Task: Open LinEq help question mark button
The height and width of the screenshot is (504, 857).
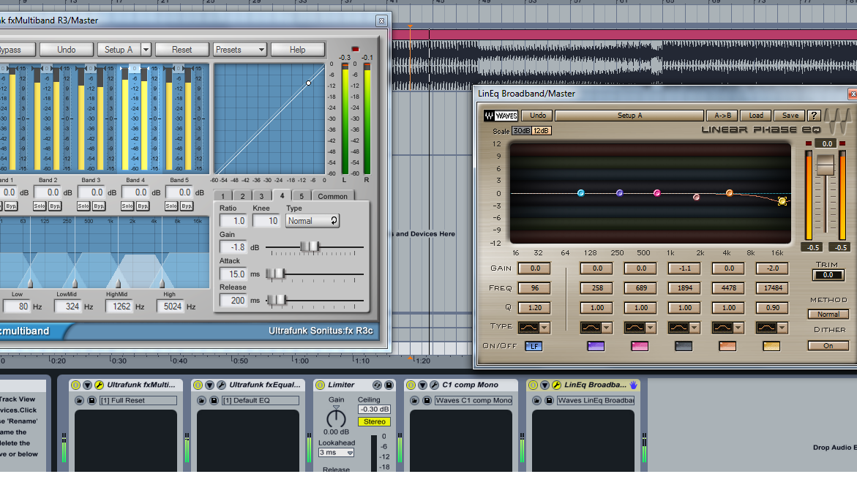Action: [813, 116]
